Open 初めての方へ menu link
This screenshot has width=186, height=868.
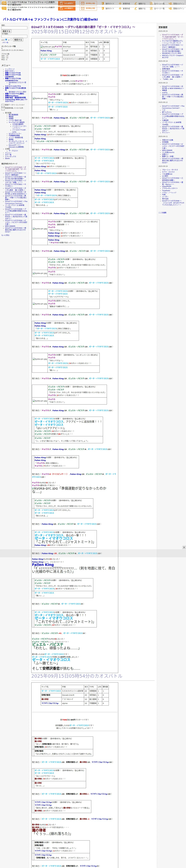(x=10, y=71)
